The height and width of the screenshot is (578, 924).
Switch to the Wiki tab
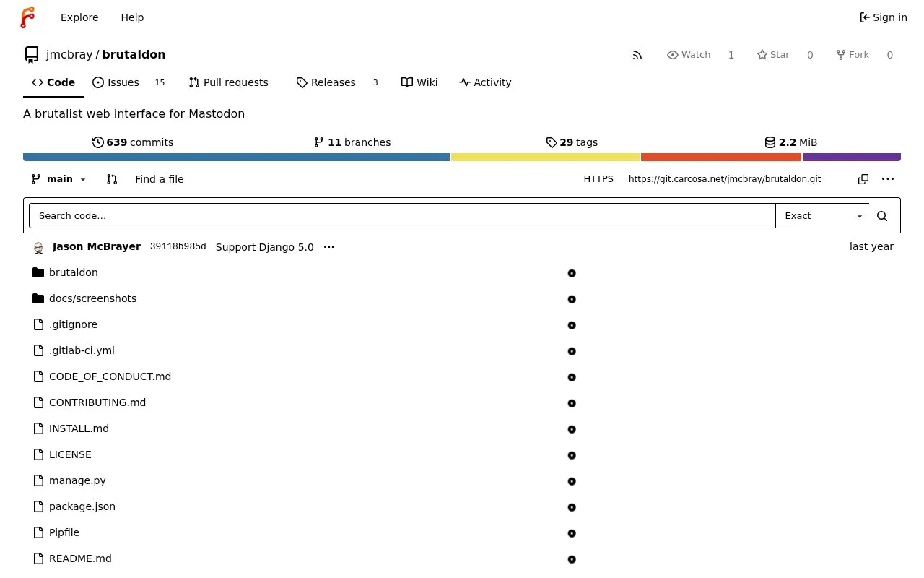tap(419, 82)
